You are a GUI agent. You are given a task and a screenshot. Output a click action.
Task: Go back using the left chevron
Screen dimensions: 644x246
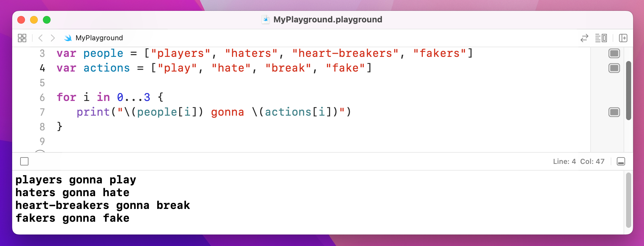[41, 38]
